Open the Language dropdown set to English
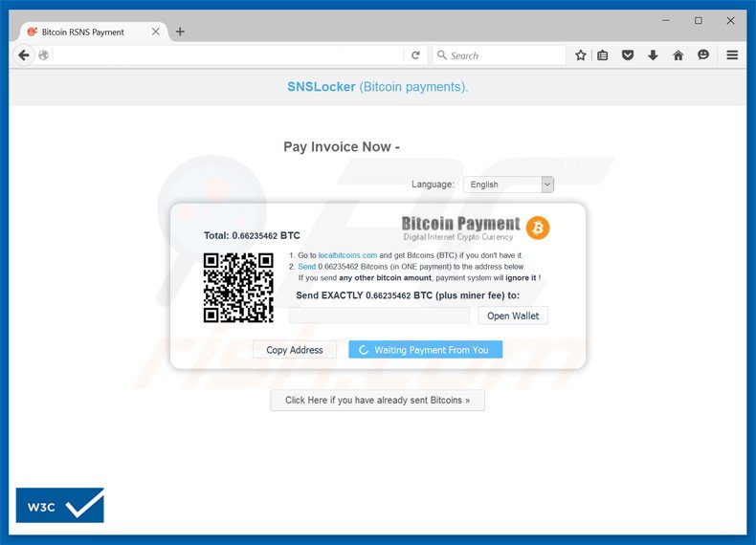This screenshot has height=545, width=756. pyautogui.click(x=508, y=185)
